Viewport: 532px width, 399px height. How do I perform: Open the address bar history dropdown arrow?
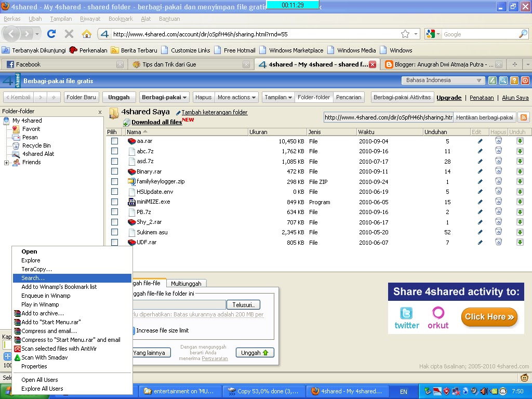pos(416,34)
